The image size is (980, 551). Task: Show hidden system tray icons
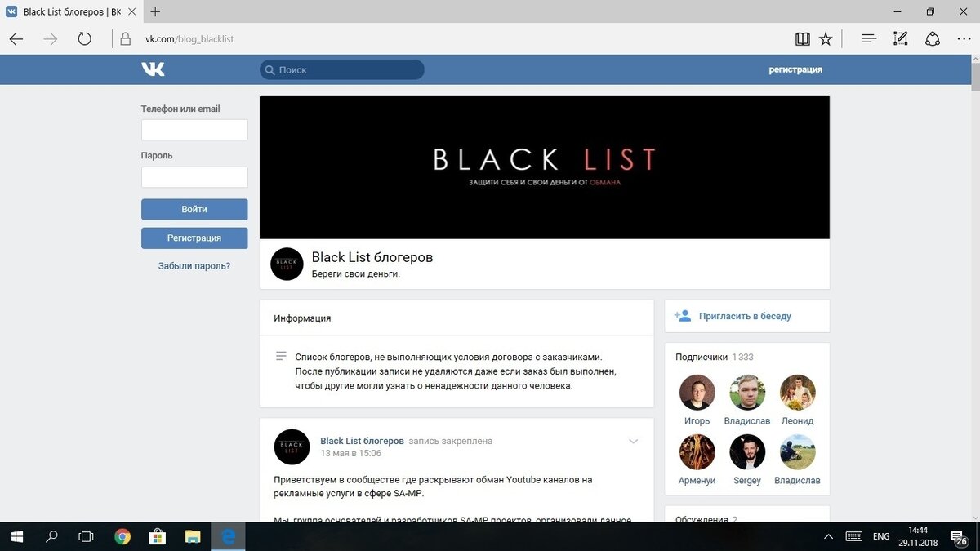pos(828,536)
